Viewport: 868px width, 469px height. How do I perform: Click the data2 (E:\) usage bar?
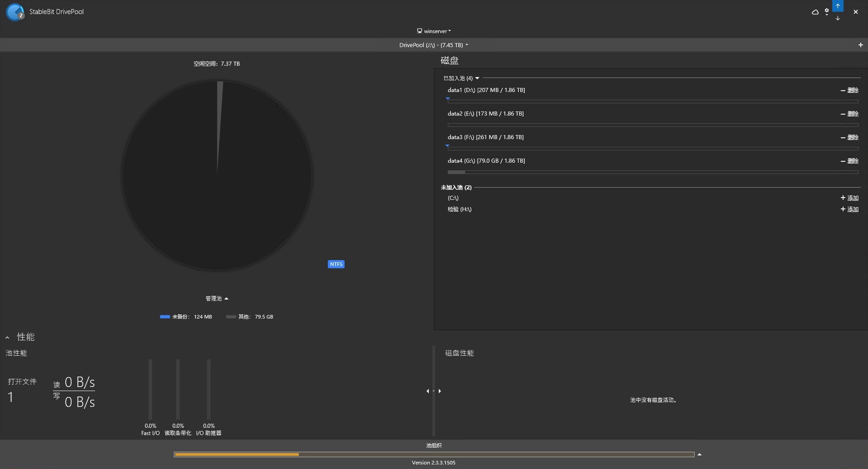pos(653,125)
